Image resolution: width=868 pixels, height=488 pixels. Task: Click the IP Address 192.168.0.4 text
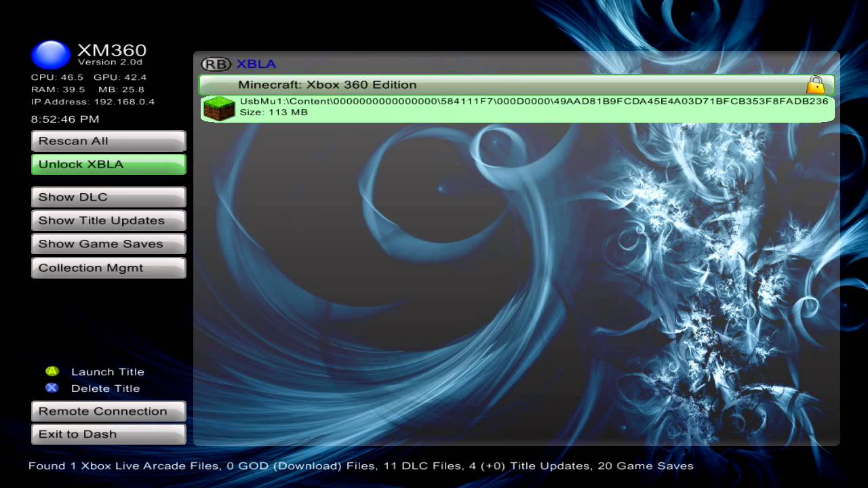(x=93, y=102)
